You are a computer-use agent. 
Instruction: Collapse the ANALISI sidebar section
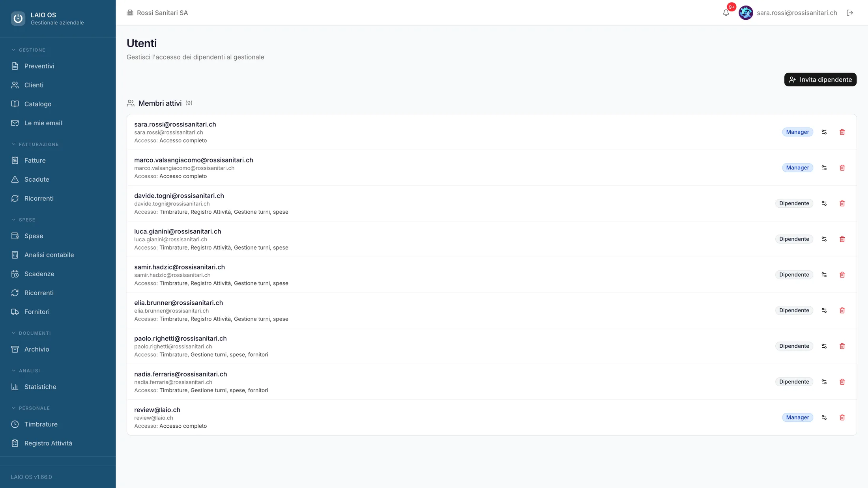coord(26,371)
